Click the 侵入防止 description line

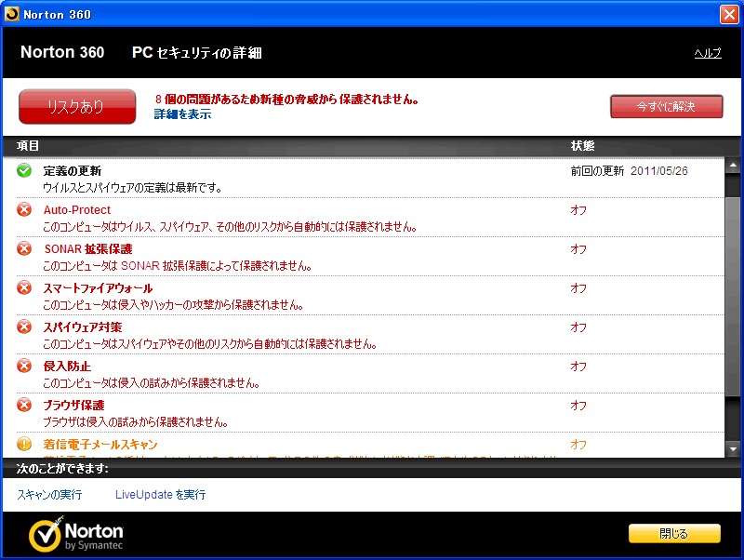tap(152, 383)
